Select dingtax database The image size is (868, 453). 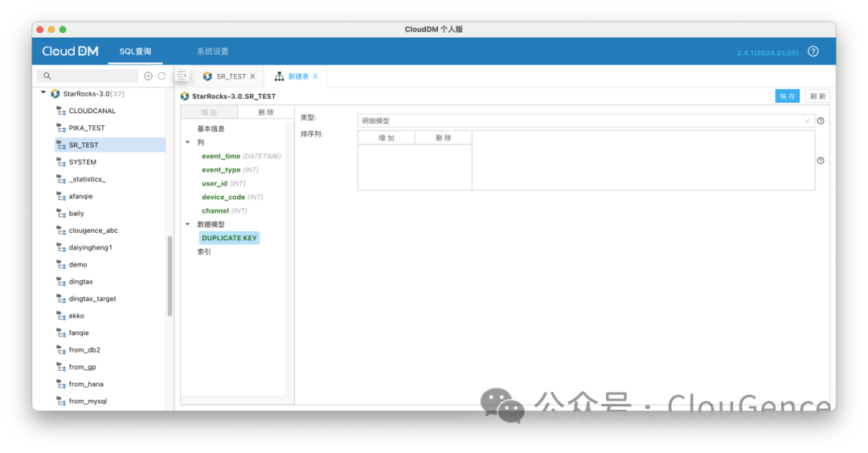(81, 282)
